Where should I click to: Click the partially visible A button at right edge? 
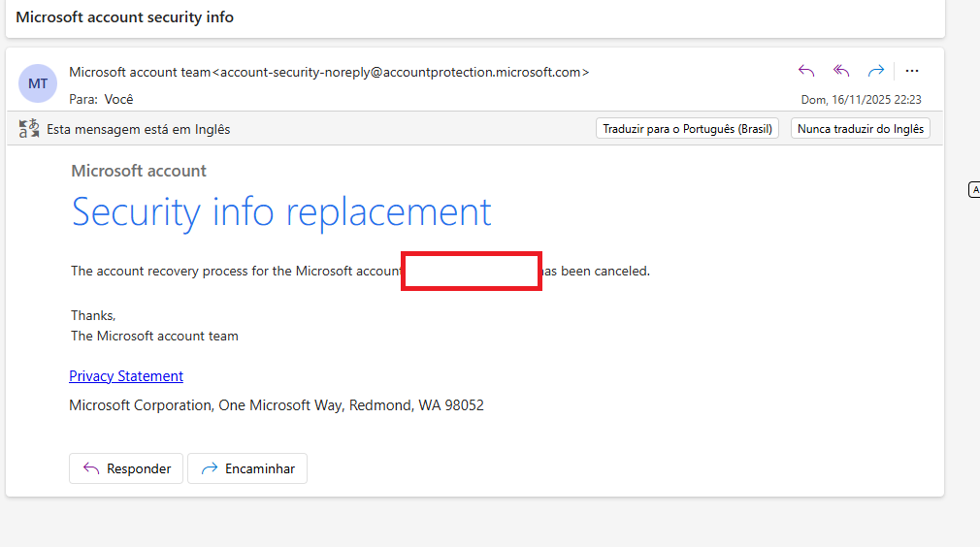(974, 189)
